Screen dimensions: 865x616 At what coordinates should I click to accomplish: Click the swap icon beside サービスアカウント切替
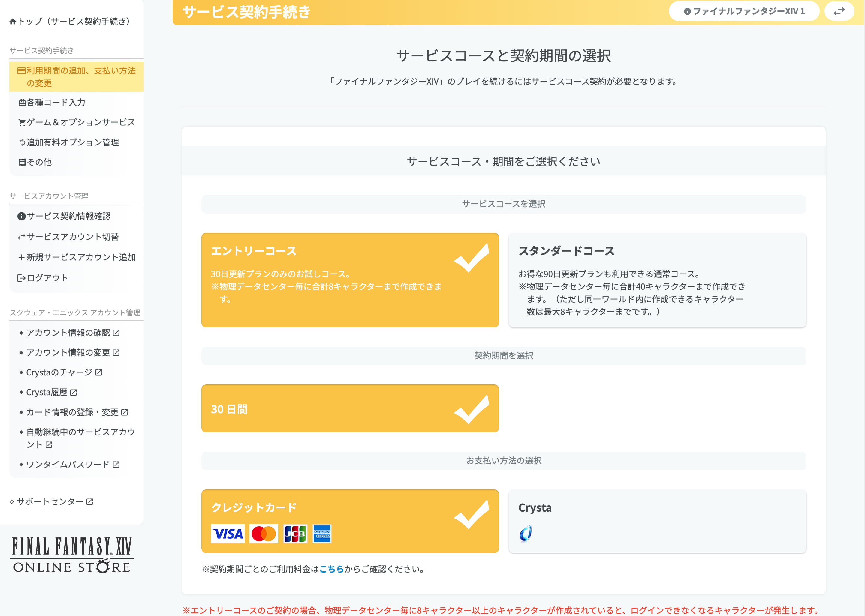pos(22,237)
